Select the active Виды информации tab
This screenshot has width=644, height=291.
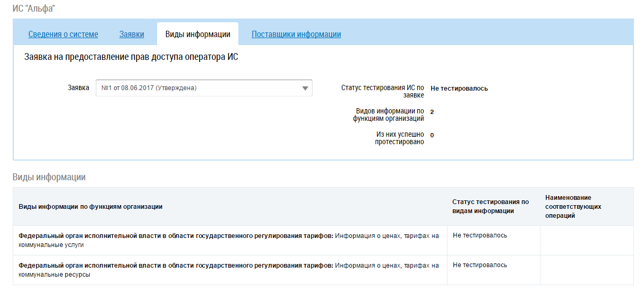[x=198, y=34]
